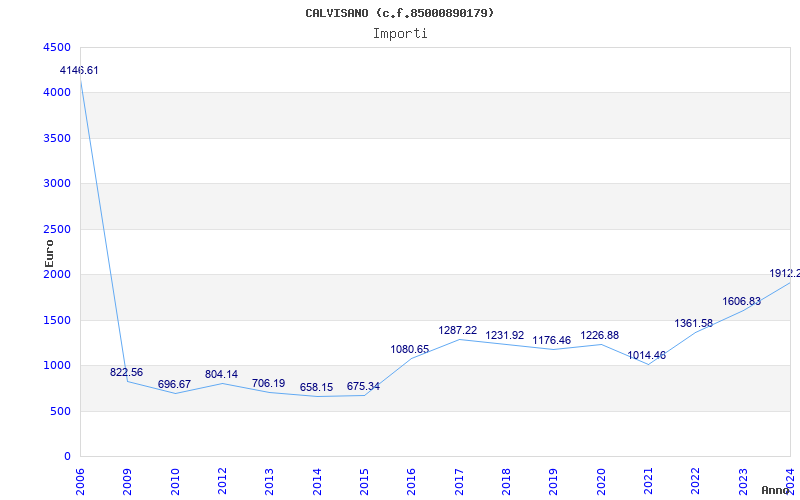Select the 2018 x-axis year label
Viewport: 800px width, 500px height.
(506, 481)
